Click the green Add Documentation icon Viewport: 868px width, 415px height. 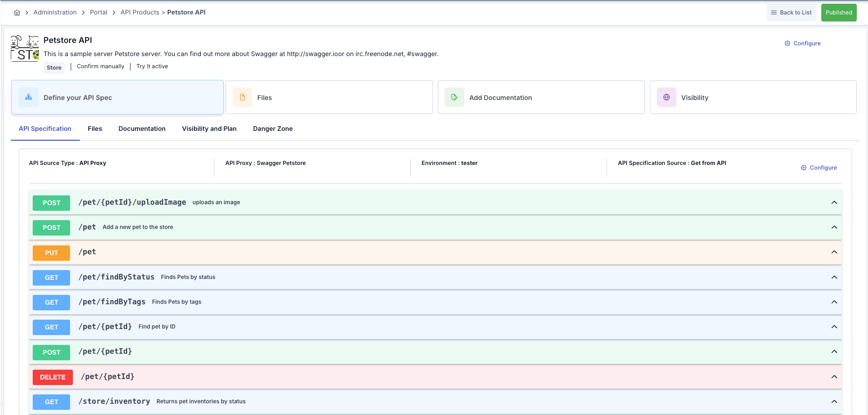point(454,97)
